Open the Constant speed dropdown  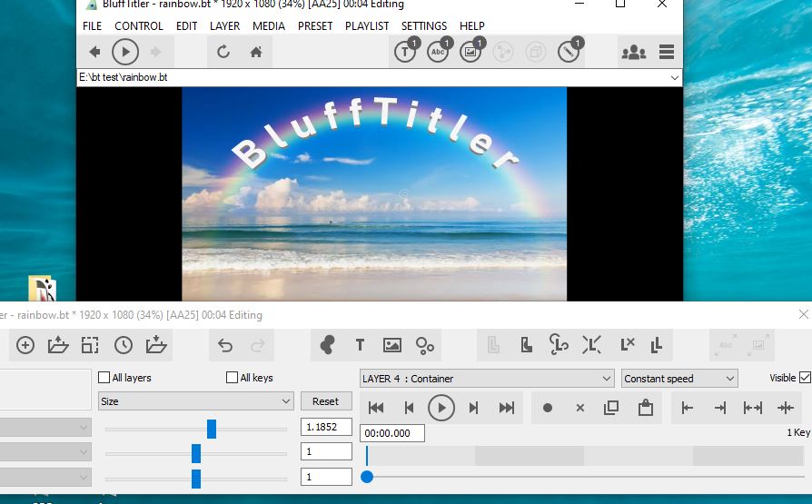click(x=678, y=379)
